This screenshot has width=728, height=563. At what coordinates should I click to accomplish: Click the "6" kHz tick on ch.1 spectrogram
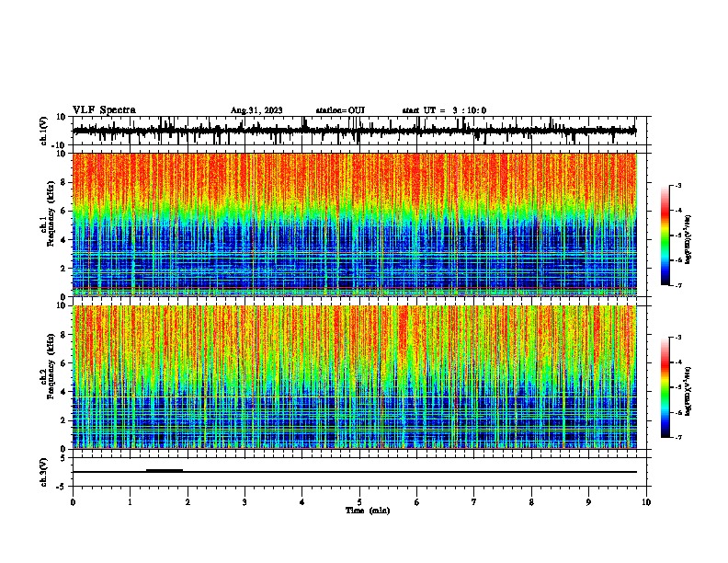click(x=63, y=212)
